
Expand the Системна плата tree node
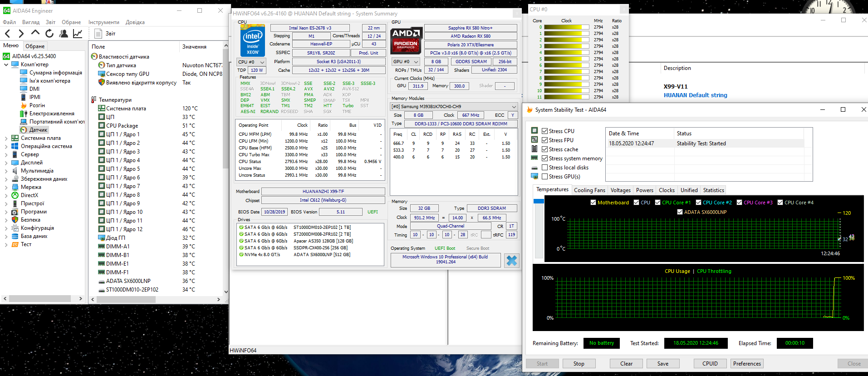tap(6, 138)
